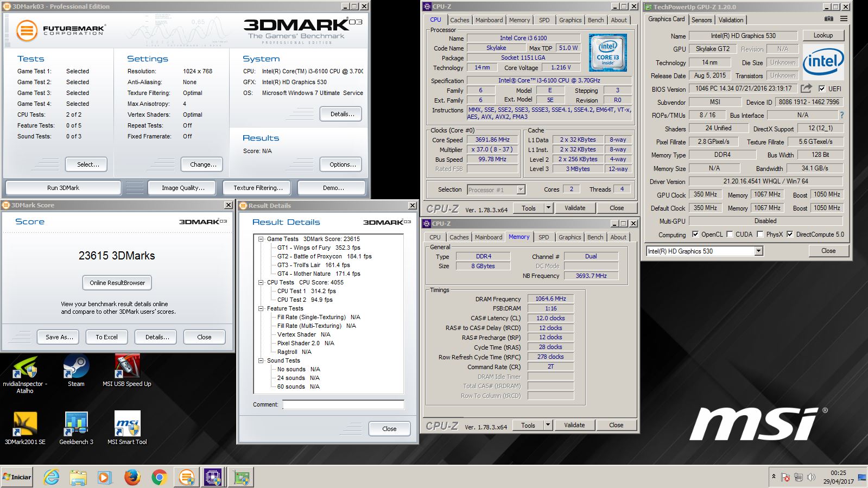
Task: Toggle CUDA checkbox in GPU-Z
Action: 730,234
